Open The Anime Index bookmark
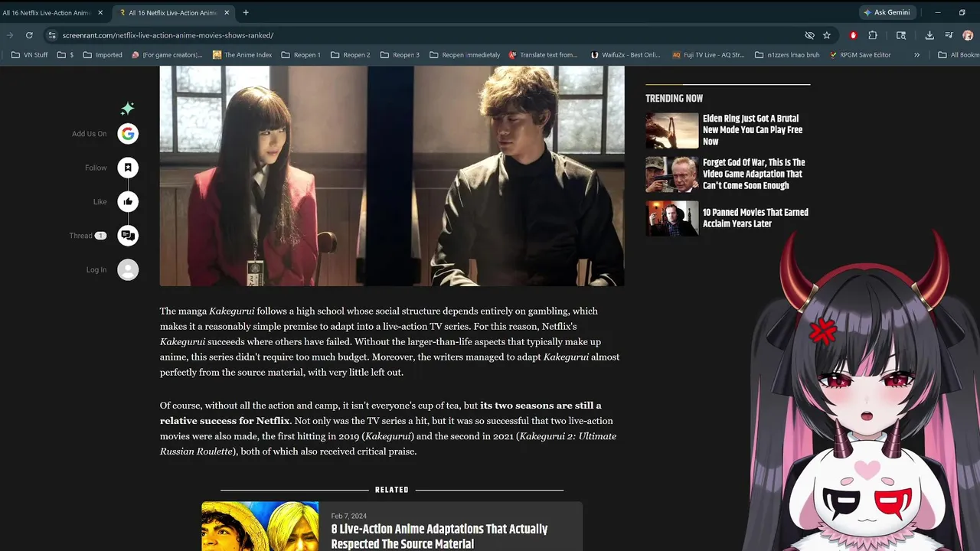 (x=243, y=55)
